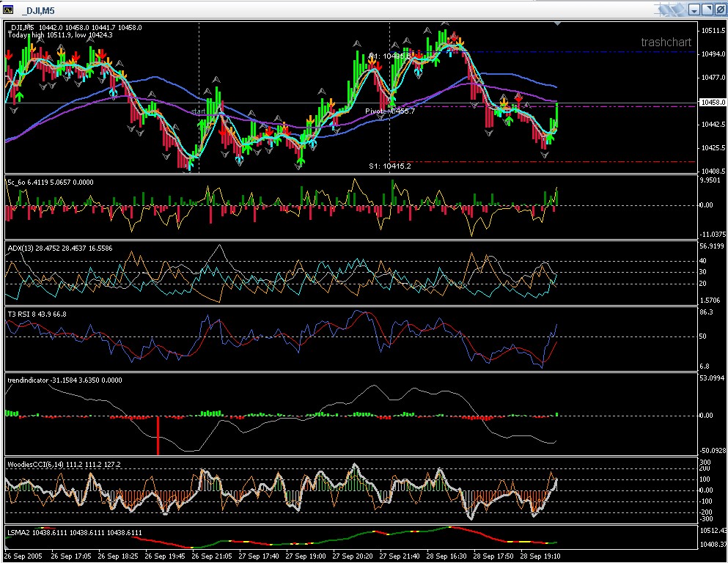Screen dimensions: 728x563
Task: Click the 28 Sep 19:10 time axis label
Action: coord(540,556)
